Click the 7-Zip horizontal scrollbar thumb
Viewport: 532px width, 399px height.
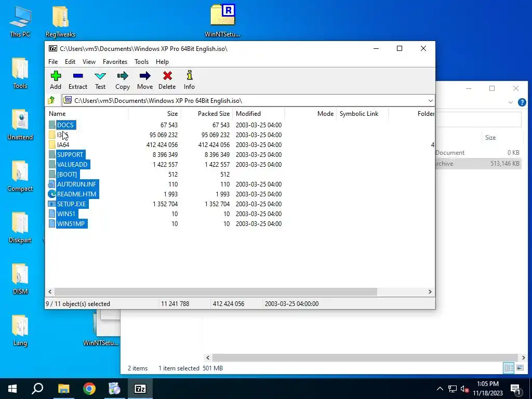(216, 291)
